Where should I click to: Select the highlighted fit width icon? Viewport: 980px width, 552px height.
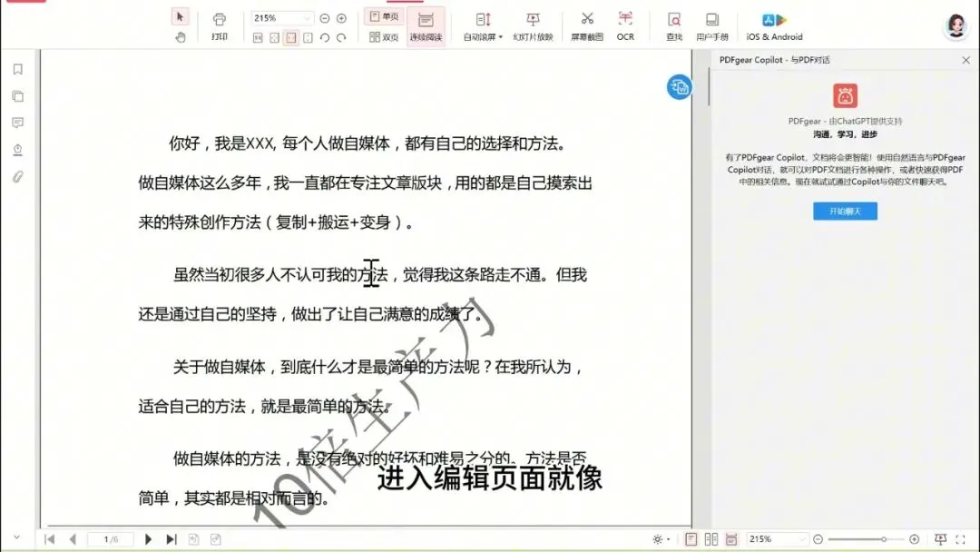coord(291,38)
